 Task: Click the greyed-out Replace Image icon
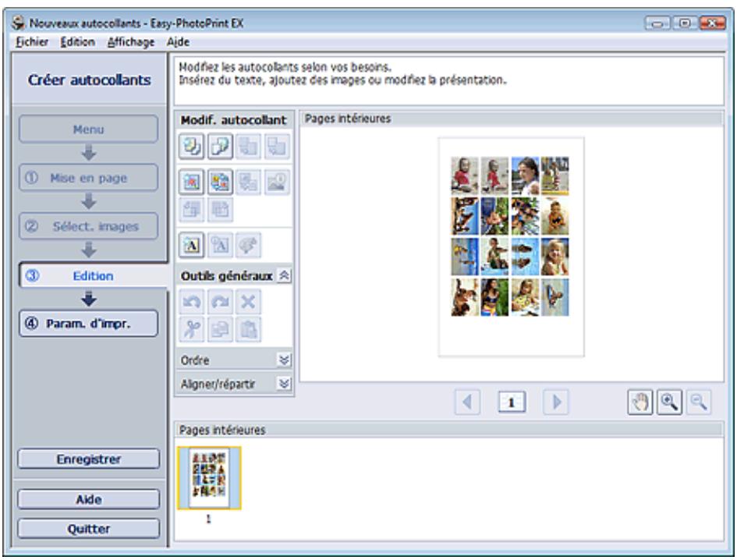point(248,182)
